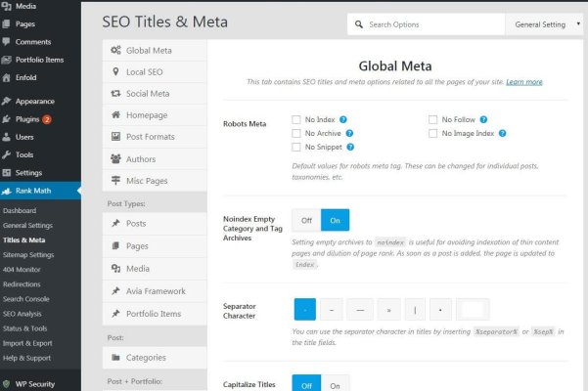Open help tooltip for No Archive
588x391 pixels.
tap(349, 133)
